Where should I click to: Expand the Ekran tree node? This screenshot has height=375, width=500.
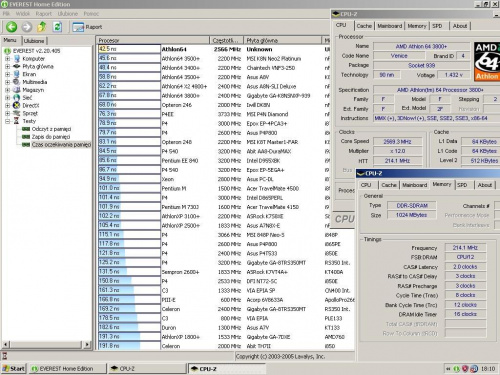[7, 74]
